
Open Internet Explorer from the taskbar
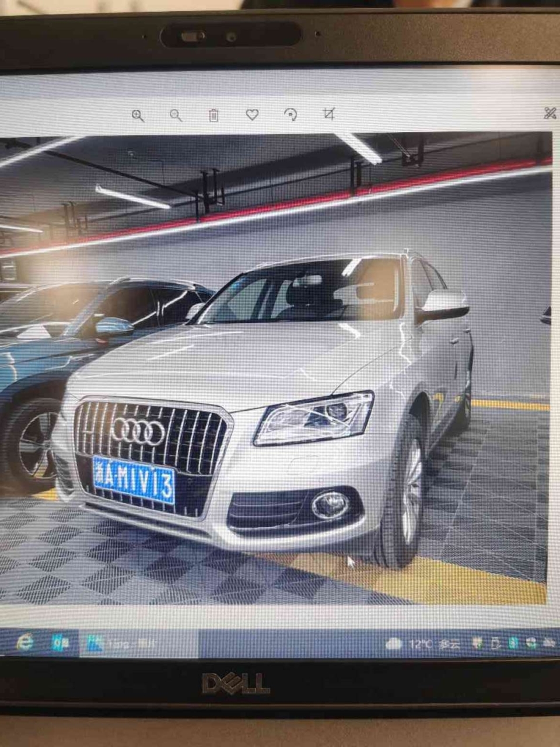(24, 643)
